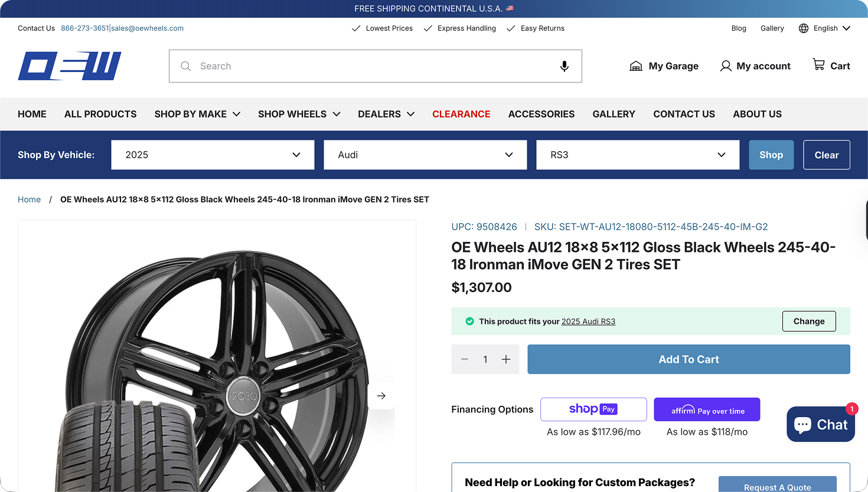Viewport: 868px width, 492px height.
Task: Expand the year dropdown showing 2025
Action: pyautogui.click(x=213, y=155)
